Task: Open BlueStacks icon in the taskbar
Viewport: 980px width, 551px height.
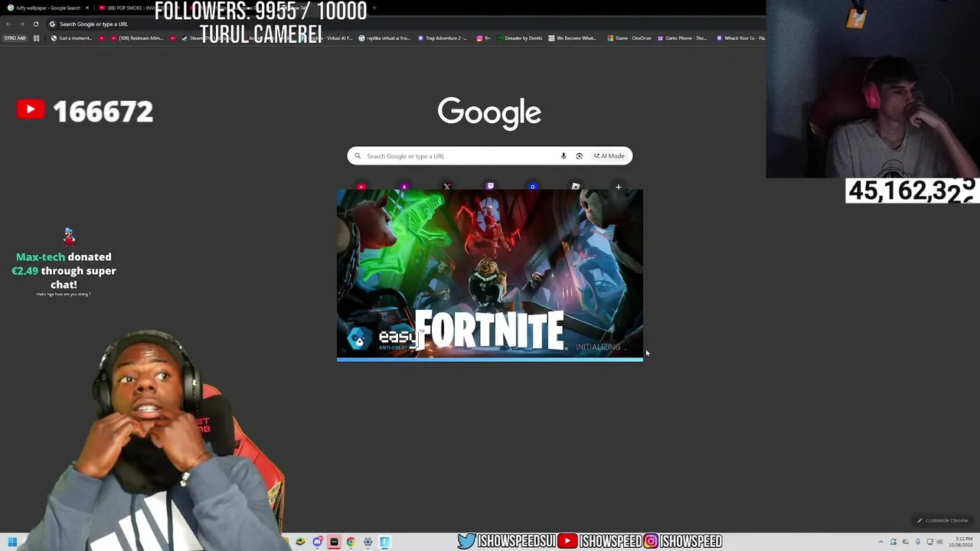Action: pos(300,542)
